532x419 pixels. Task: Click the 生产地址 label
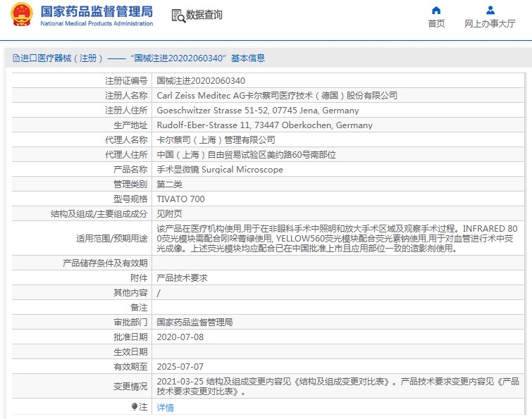point(130,125)
